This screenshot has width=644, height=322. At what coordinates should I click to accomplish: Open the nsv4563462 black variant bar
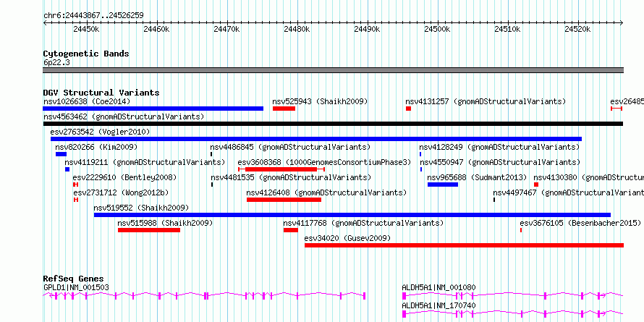tap(333, 124)
